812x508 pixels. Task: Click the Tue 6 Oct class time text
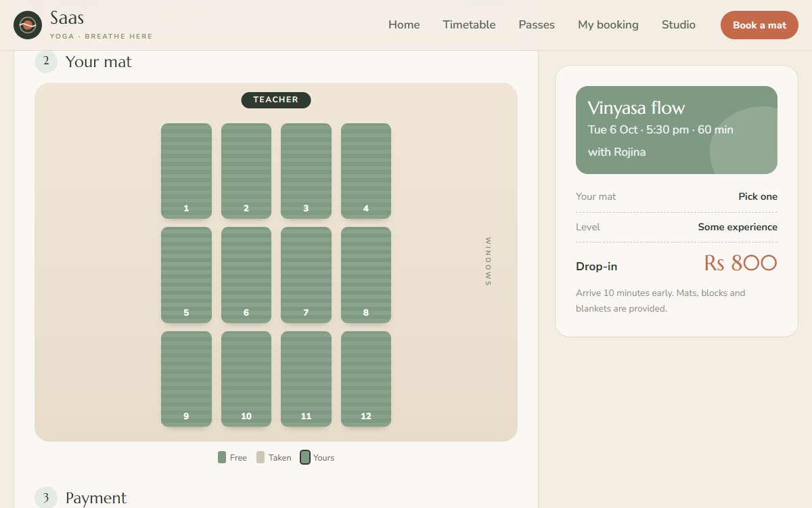(660, 129)
